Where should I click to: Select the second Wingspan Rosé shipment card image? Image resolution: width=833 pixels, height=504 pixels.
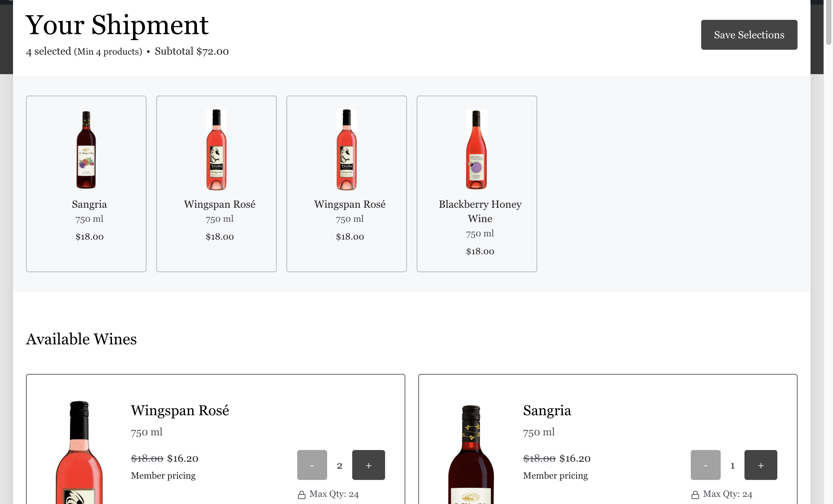tap(347, 149)
